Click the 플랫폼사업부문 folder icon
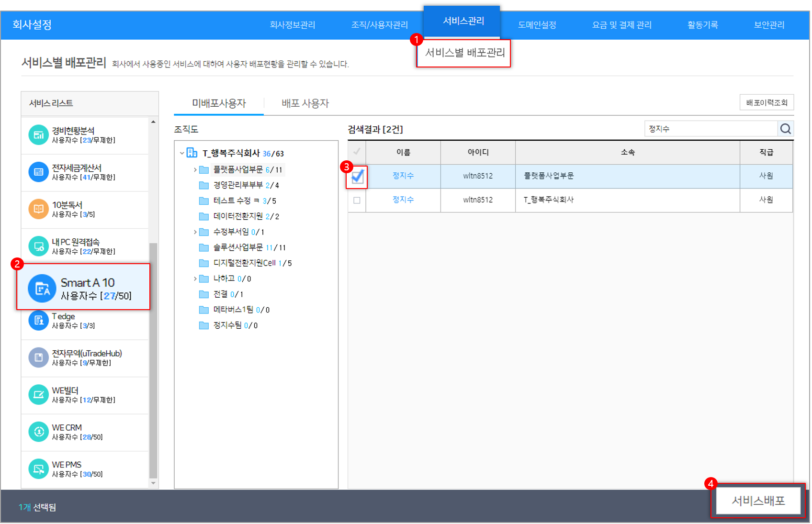The width and height of the screenshot is (812, 524). [204, 170]
